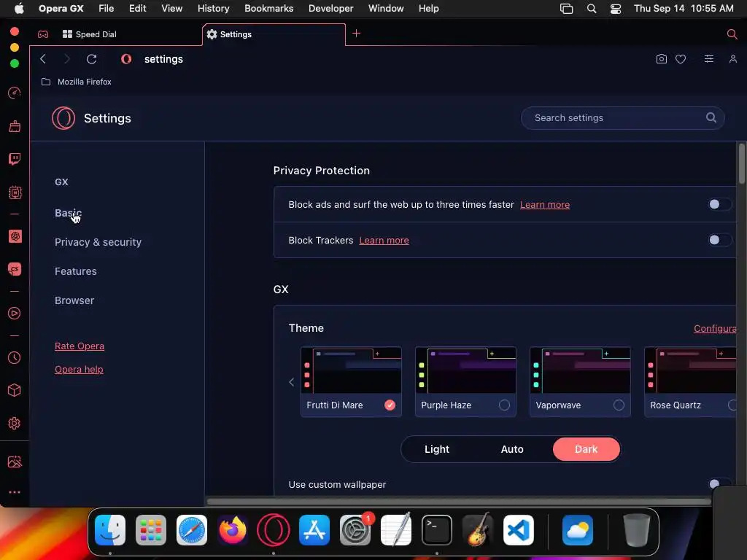Viewport: 747px width, 560px height.
Task: Go to Basic settings section
Action: click(68, 213)
